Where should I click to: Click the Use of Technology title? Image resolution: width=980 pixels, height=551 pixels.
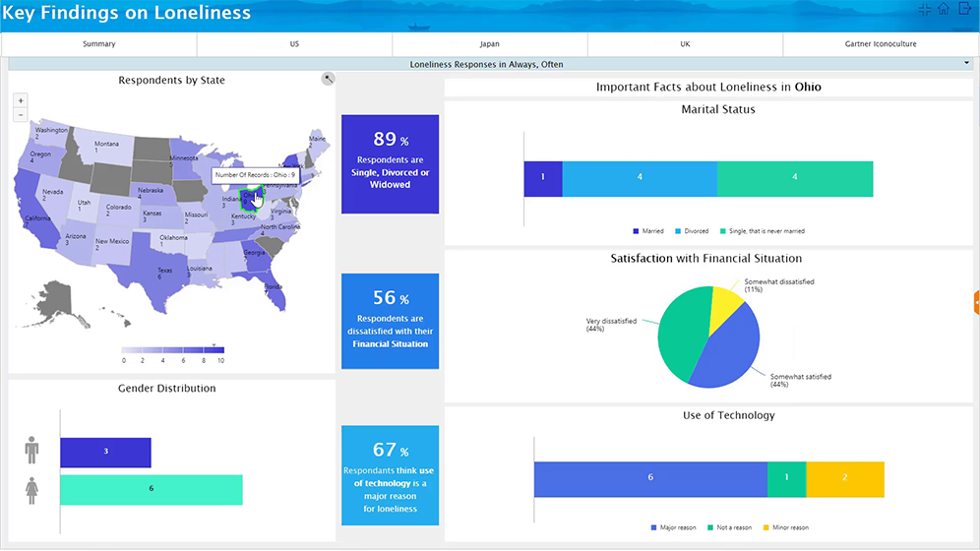click(x=729, y=415)
